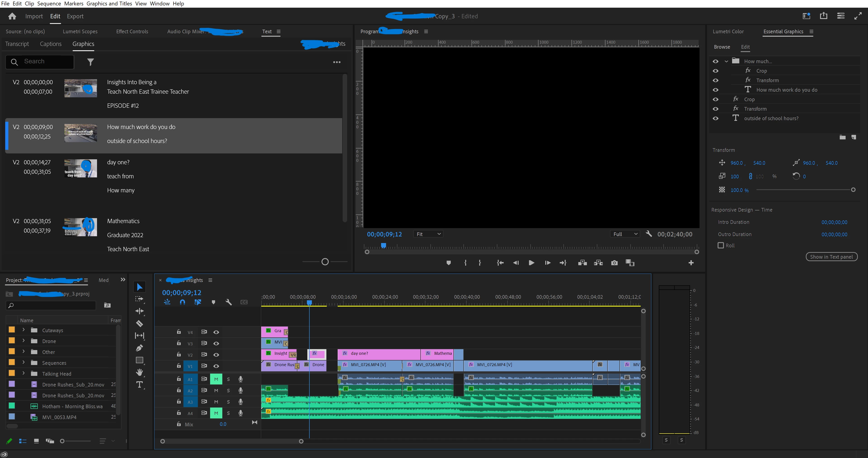Toggle Snap in Timeline magnet icon
Viewport: 868px width, 458px height.
(x=182, y=302)
